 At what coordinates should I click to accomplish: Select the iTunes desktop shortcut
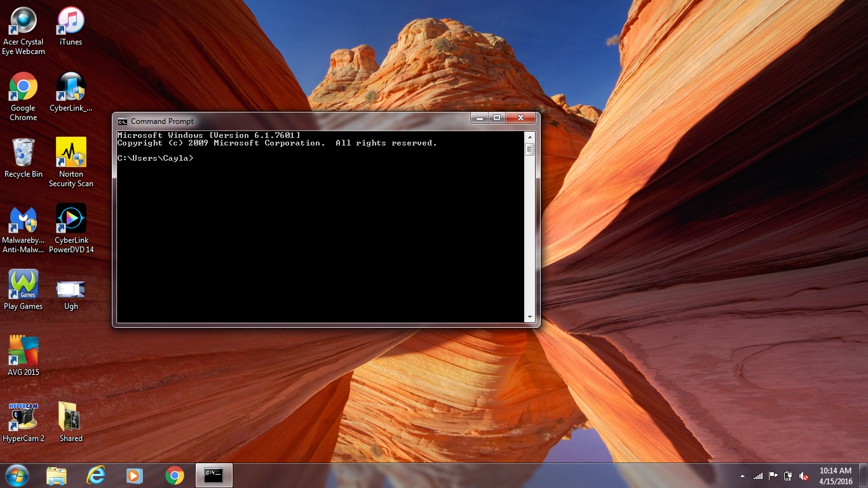tap(71, 26)
